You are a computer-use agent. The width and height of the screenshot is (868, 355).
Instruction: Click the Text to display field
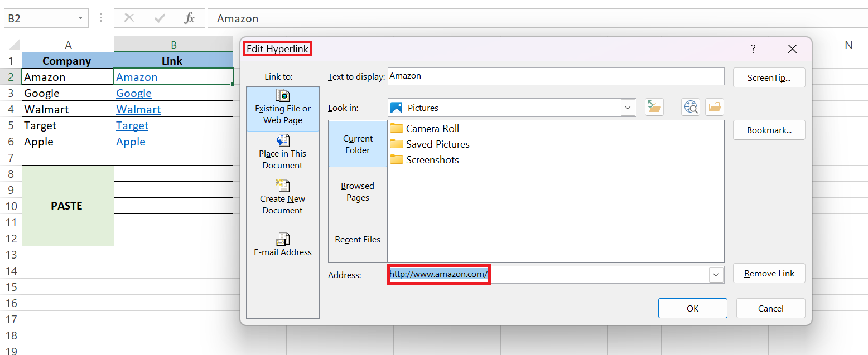coord(556,76)
